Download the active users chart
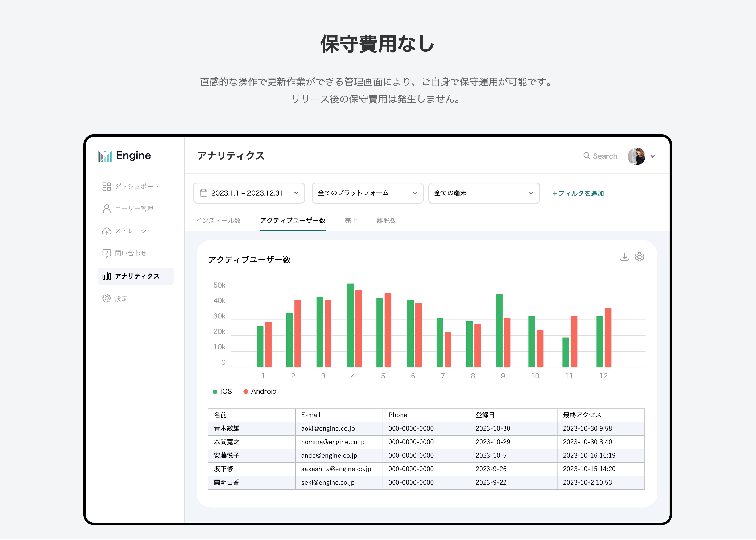756x540 pixels. 624,257
